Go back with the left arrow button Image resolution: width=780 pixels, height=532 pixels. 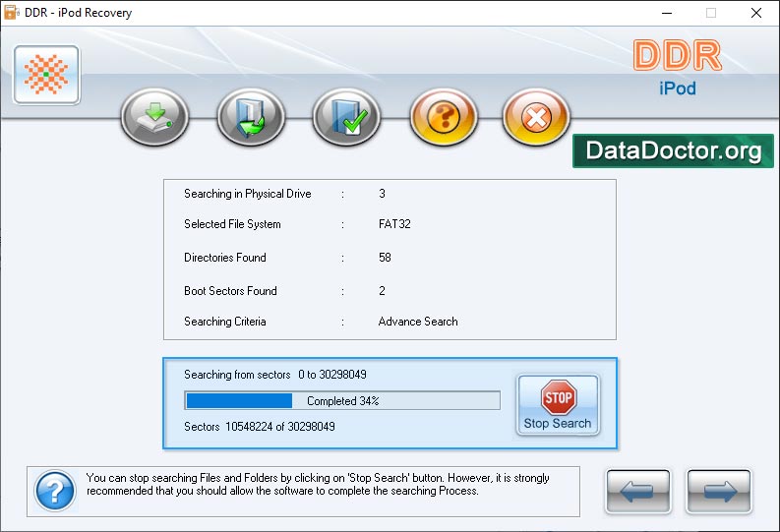638,492
